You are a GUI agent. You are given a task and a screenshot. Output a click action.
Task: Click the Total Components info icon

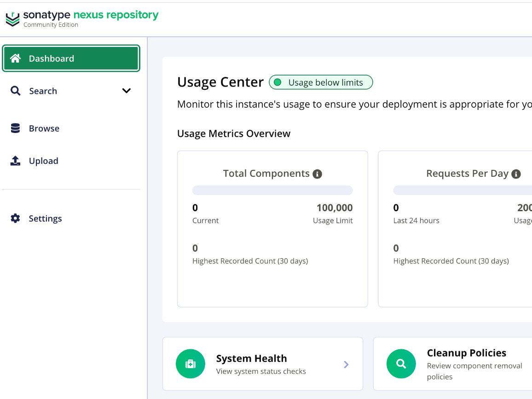pyautogui.click(x=317, y=174)
